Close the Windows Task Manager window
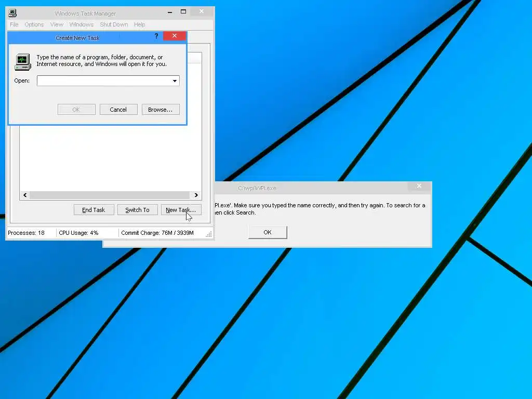The width and height of the screenshot is (532, 399). pos(202,11)
